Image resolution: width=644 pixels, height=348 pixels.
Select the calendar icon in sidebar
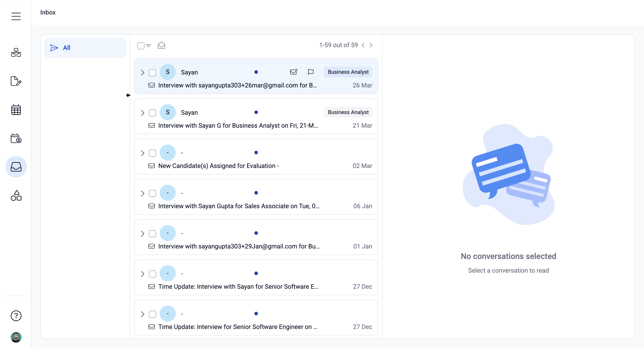[16, 110]
